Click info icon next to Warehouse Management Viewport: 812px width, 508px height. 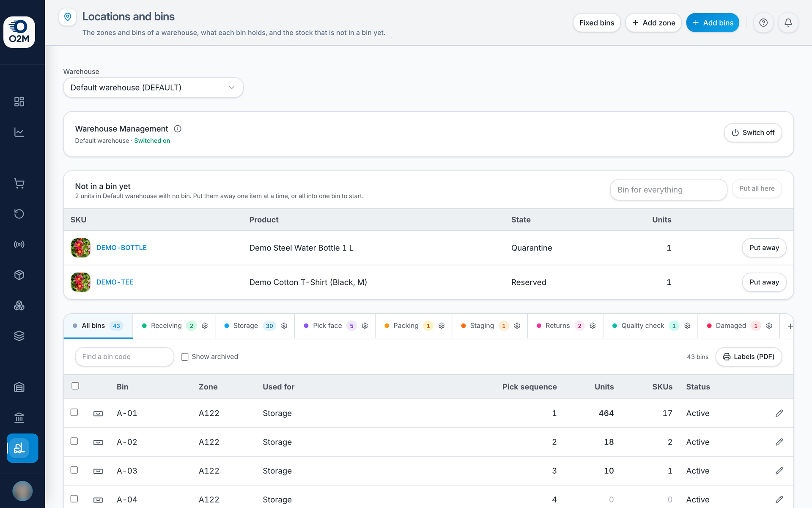tap(178, 129)
